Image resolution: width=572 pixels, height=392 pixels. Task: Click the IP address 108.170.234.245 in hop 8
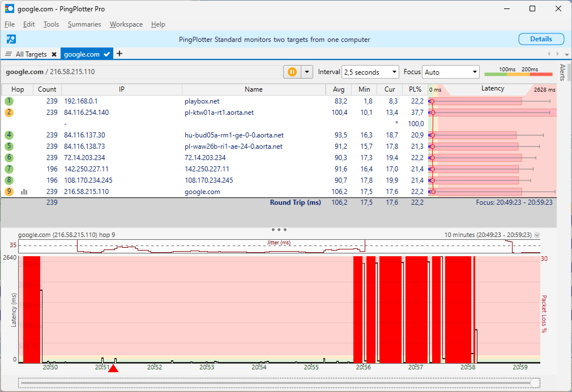[88, 180]
